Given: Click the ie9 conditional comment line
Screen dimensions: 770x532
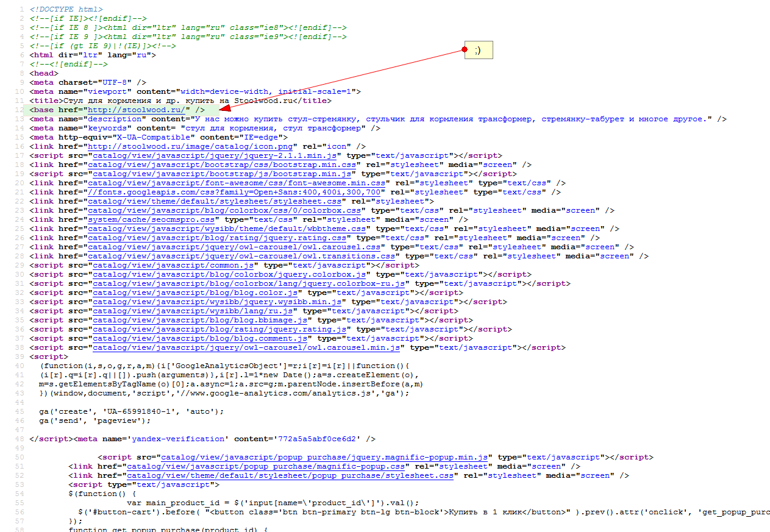Looking at the screenshot, I should tap(188, 37).
